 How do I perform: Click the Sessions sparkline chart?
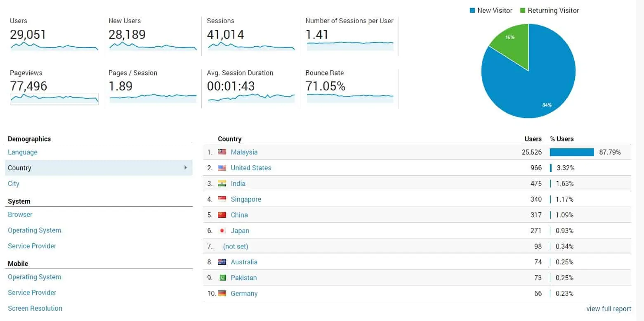(x=251, y=46)
